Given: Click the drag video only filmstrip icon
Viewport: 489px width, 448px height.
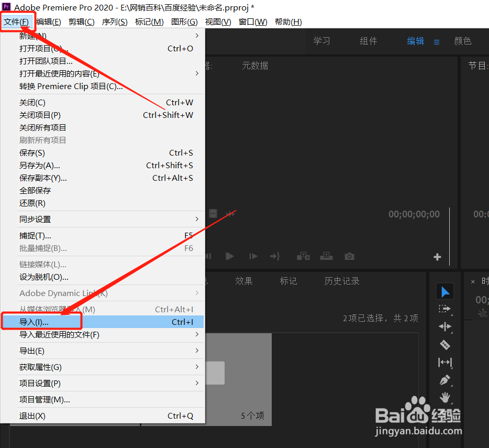Looking at the screenshot, I should [x=213, y=214].
